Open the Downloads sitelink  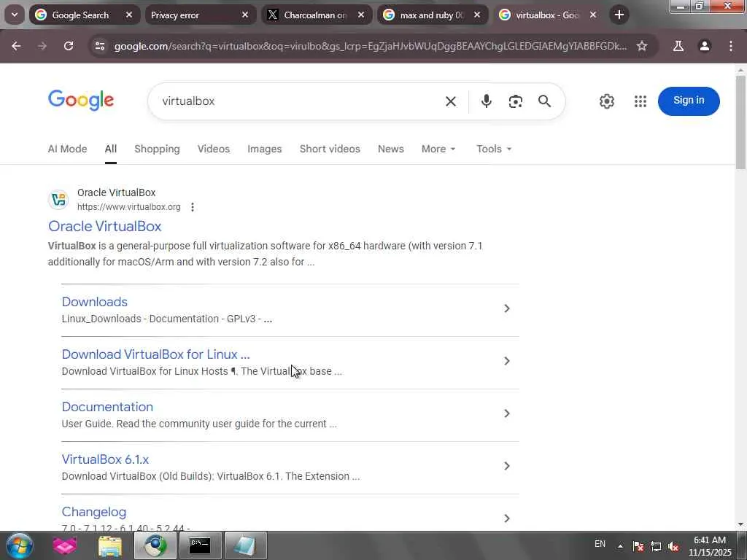click(x=94, y=302)
